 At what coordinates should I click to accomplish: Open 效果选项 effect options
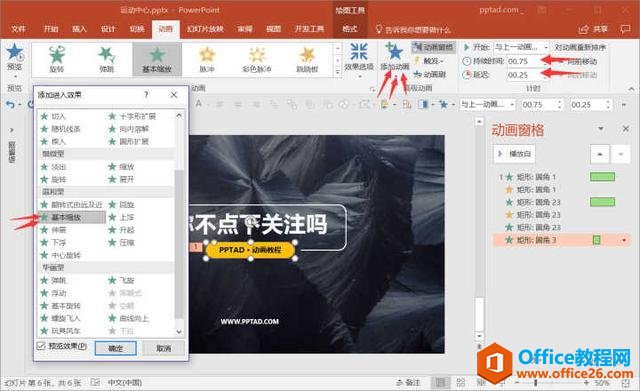(359, 59)
